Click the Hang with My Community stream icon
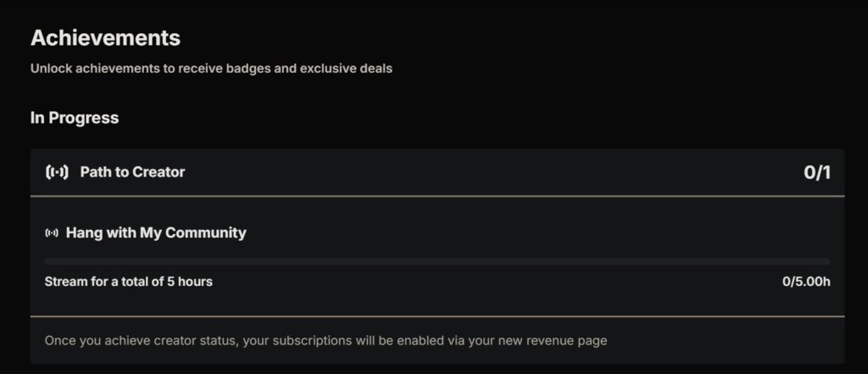 coord(52,233)
